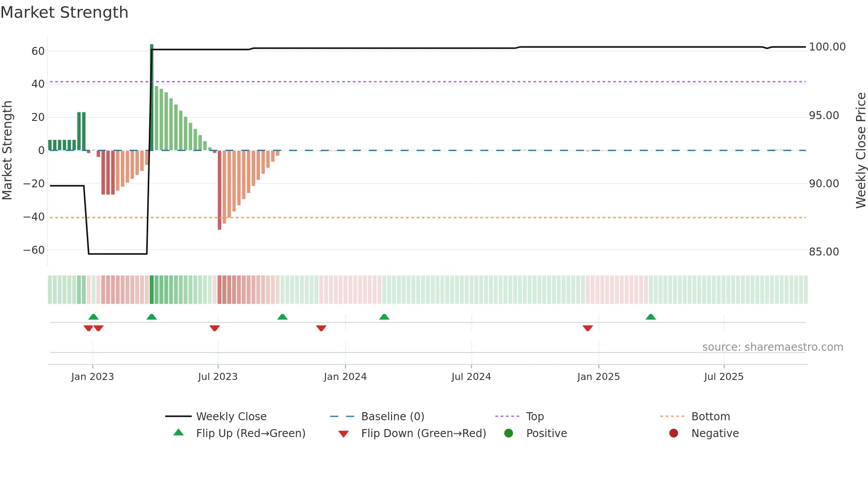Click the red Flip Down triangle legend icon
This screenshot has width=868, height=488.
(x=343, y=434)
